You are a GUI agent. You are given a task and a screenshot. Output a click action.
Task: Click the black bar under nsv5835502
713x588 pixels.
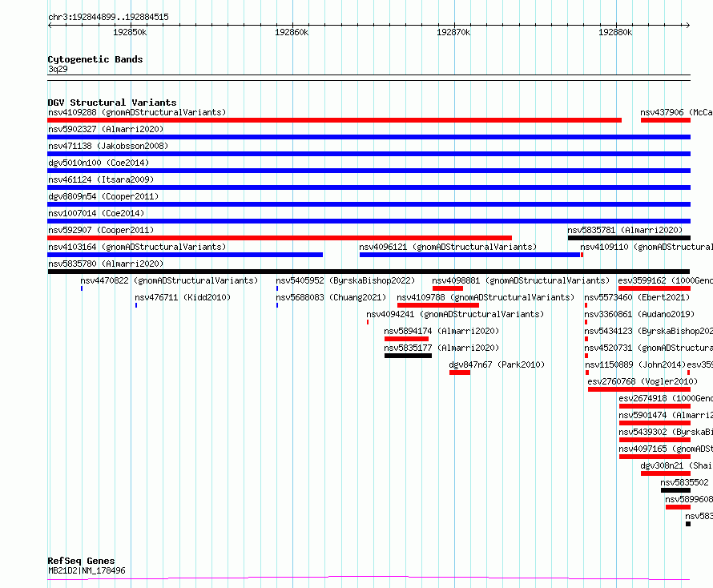tap(675, 490)
